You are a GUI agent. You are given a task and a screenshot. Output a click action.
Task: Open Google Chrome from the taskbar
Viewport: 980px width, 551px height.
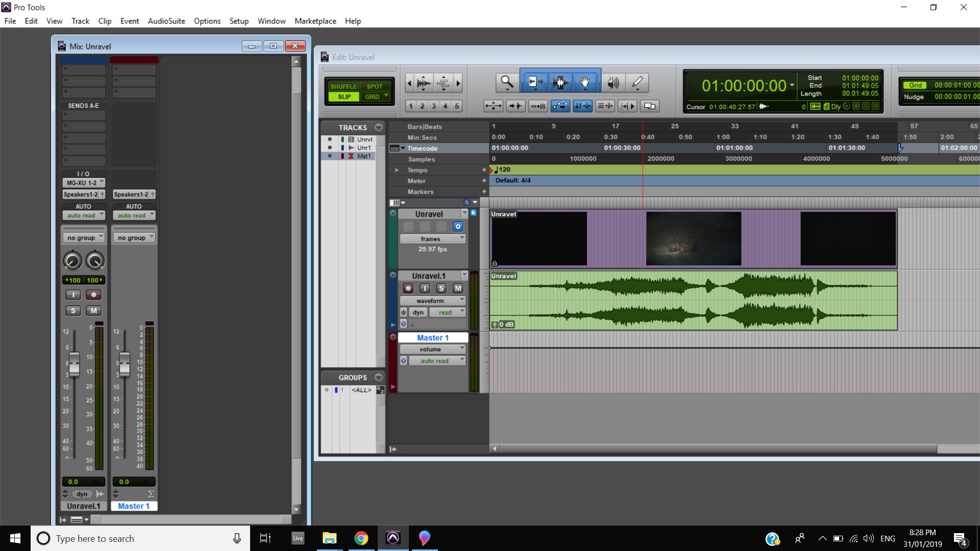(361, 538)
